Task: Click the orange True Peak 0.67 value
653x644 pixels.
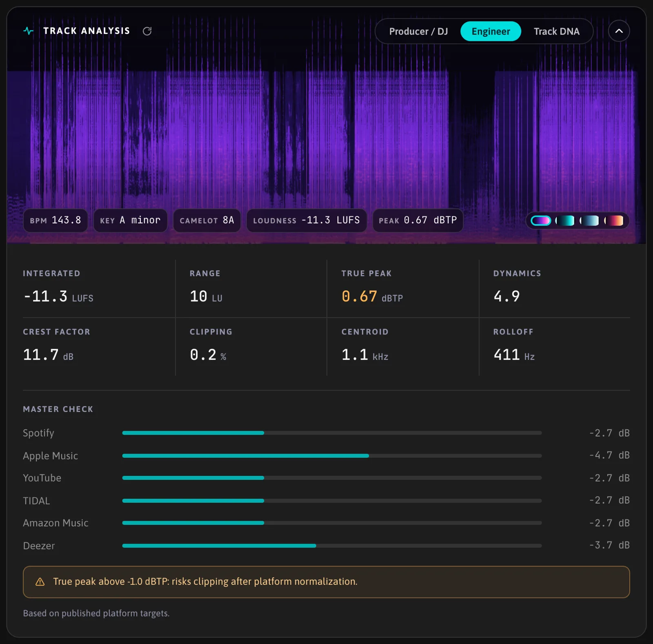Action: 359,296
